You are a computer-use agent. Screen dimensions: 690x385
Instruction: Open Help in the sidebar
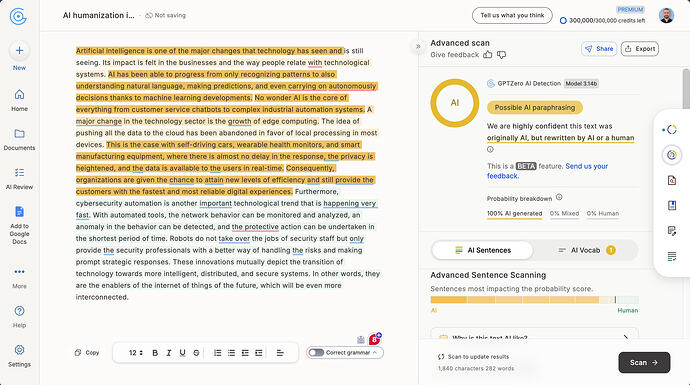point(19,316)
